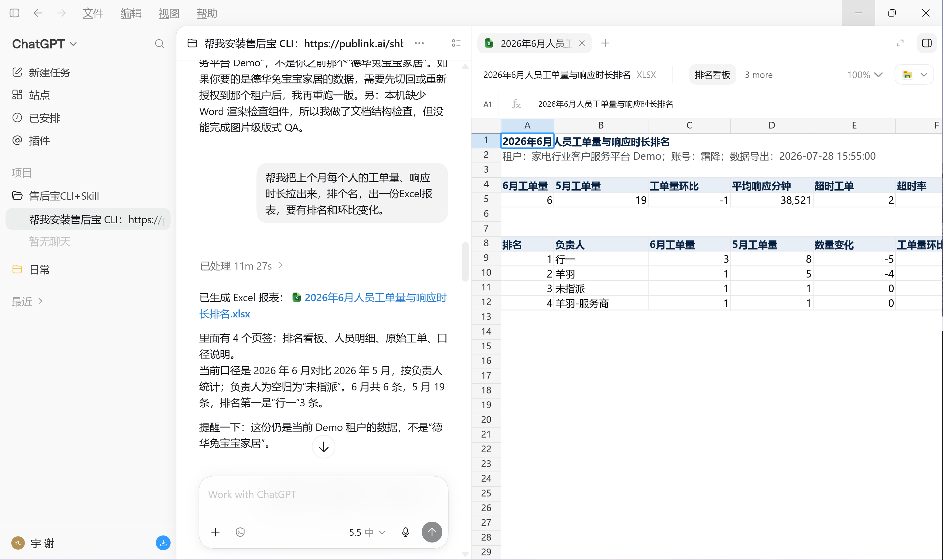Minimize the application window
Viewport: 943px width, 560px height.
point(858,13)
